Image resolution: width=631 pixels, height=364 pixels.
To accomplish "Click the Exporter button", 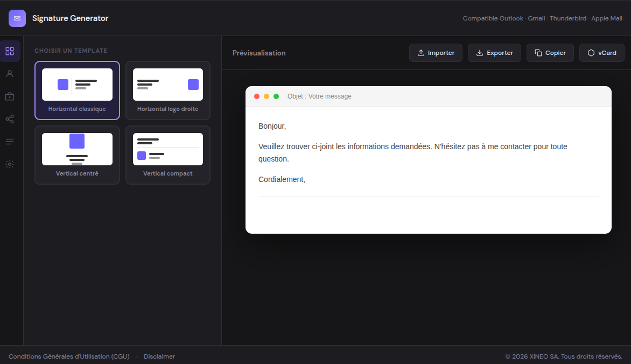I will click(495, 53).
